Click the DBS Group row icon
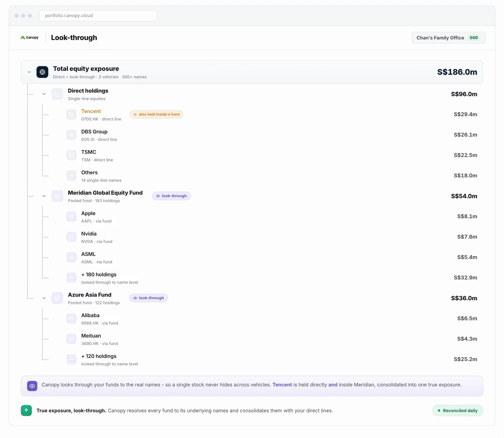Image resolution: width=504 pixels, height=438 pixels. 72,135
